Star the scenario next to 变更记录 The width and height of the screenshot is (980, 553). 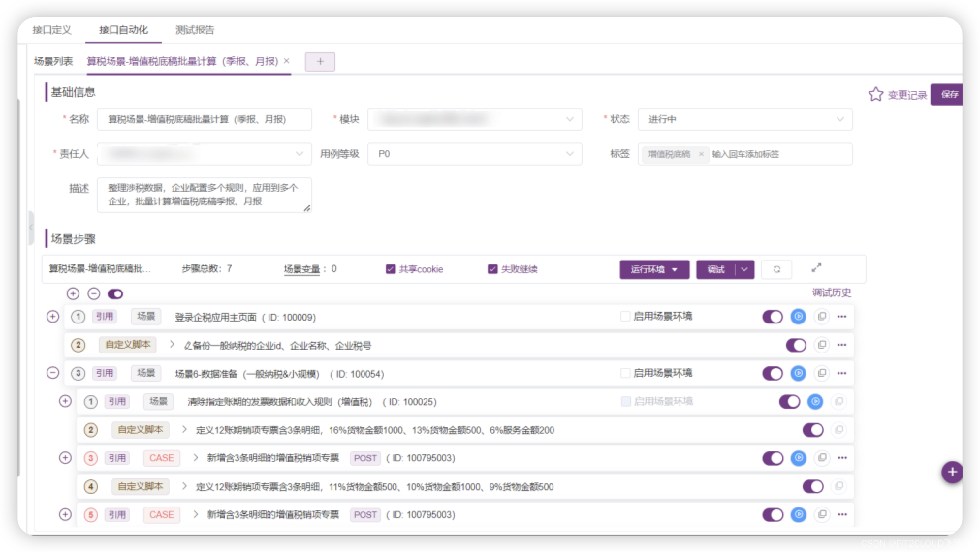[x=876, y=95]
